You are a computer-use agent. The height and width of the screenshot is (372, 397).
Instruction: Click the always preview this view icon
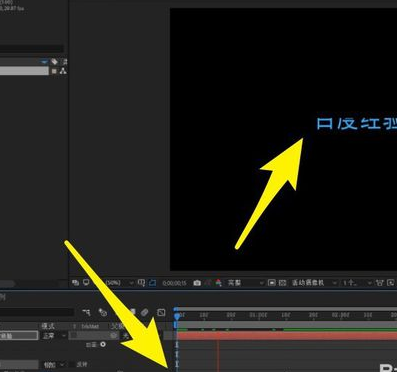76,283
